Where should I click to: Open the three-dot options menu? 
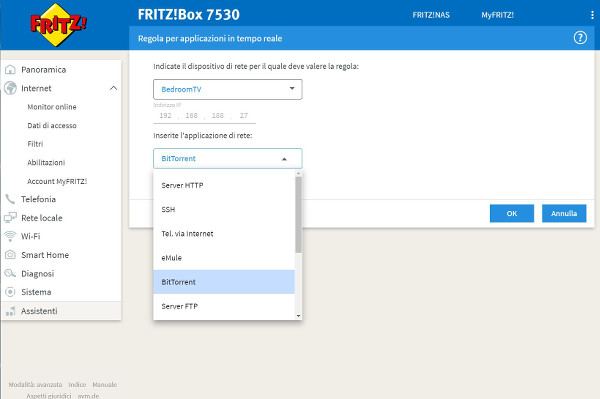click(592, 15)
